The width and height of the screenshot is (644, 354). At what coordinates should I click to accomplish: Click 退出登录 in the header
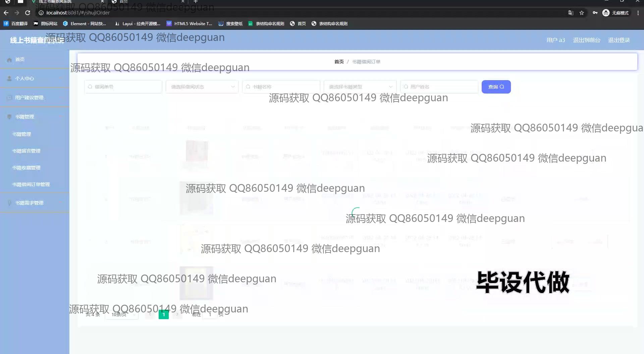tap(619, 40)
